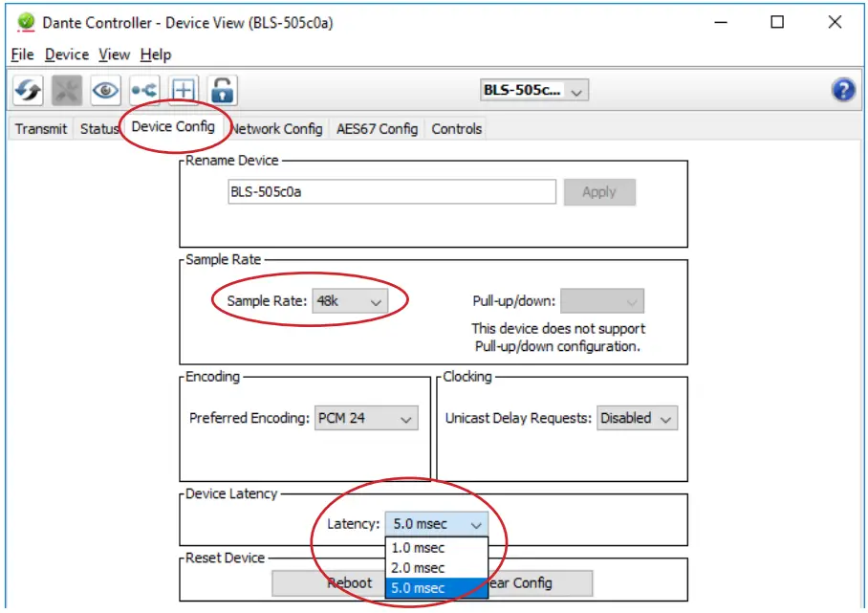
Task: Click the 'Encoding' group title
Action: pyautogui.click(x=212, y=377)
